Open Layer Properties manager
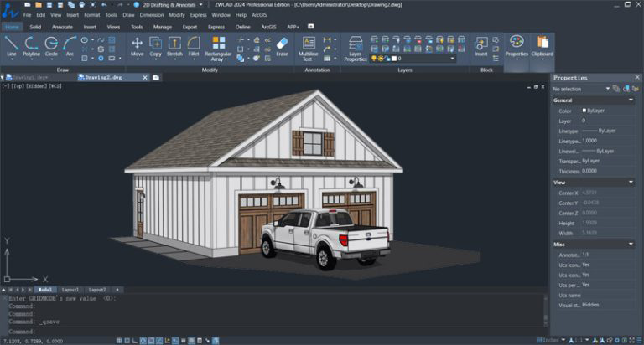 [x=356, y=47]
